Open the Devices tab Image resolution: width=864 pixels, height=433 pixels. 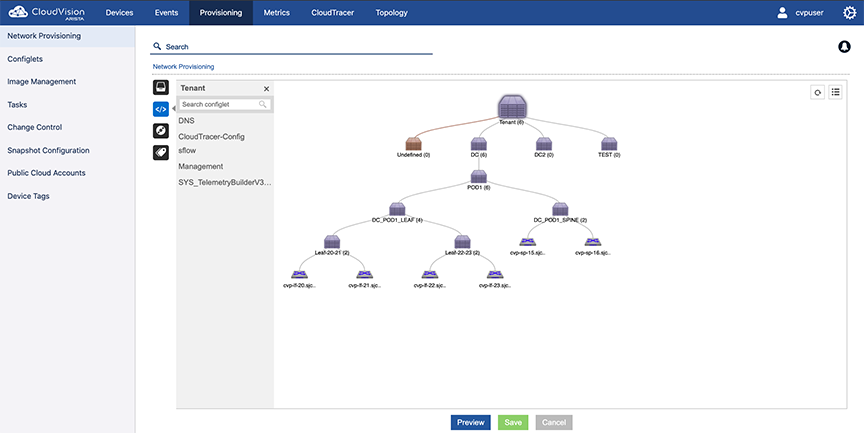[x=120, y=13]
